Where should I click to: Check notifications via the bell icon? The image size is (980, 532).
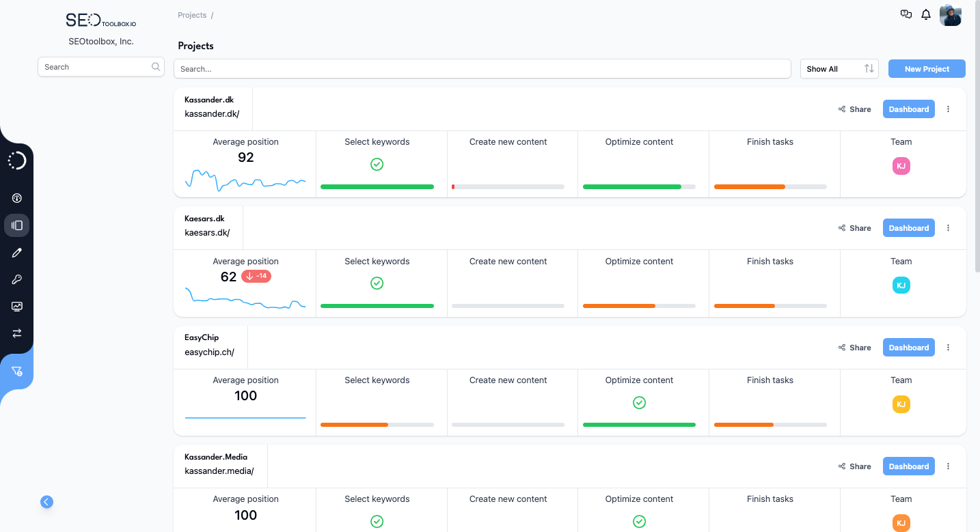tap(926, 14)
